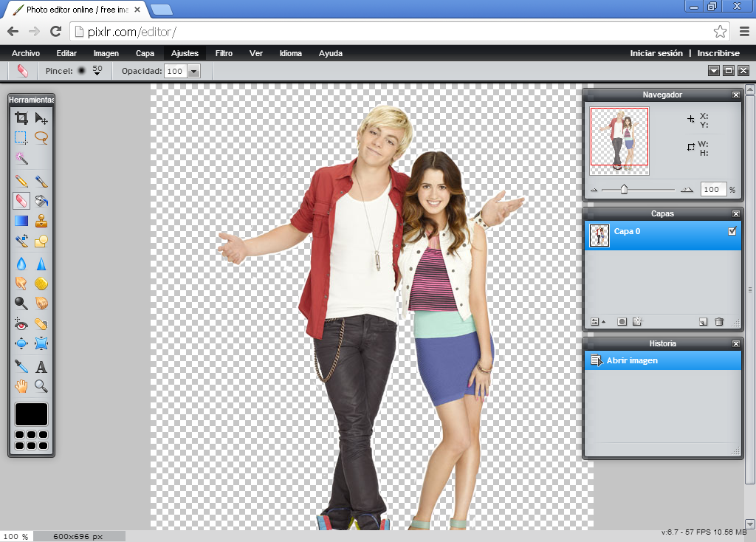Select the Clone Stamp tool
Screen dimensions: 756x542
pyautogui.click(x=41, y=221)
